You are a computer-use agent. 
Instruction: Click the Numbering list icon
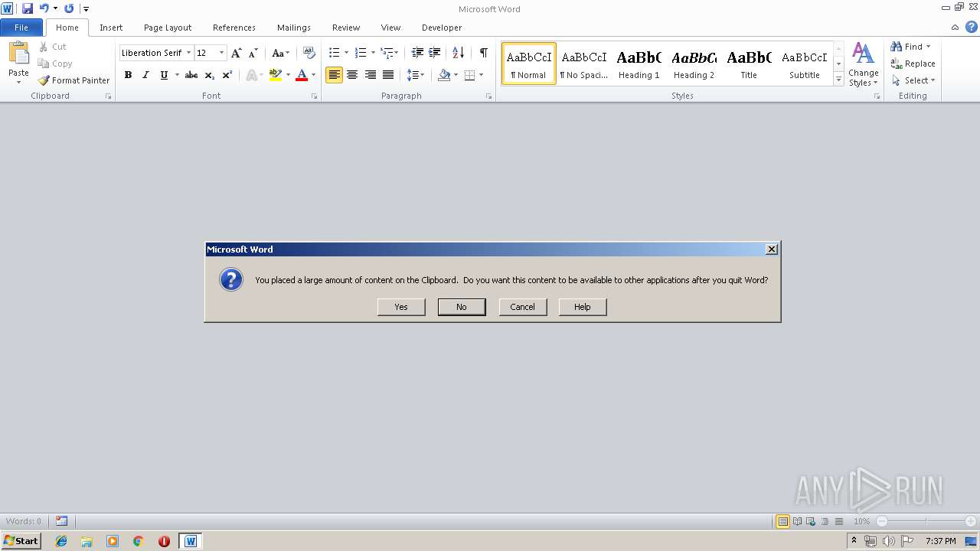pyautogui.click(x=361, y=53)
